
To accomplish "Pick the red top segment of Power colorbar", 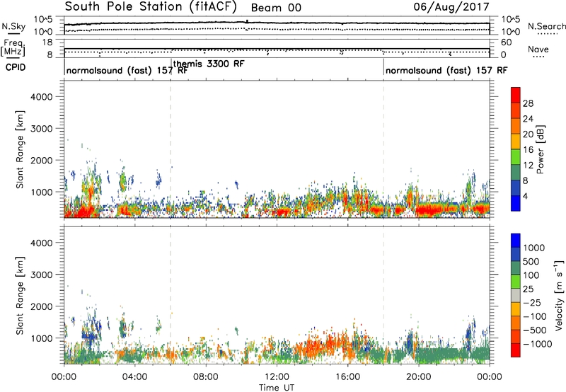I will point(516,95).
